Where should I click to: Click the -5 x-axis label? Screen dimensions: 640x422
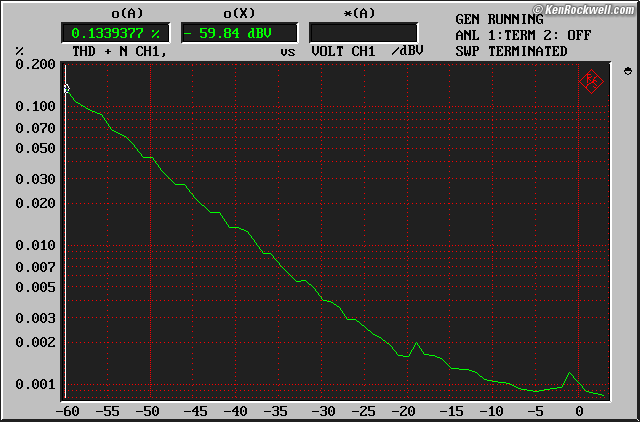(x=535, y=411)
